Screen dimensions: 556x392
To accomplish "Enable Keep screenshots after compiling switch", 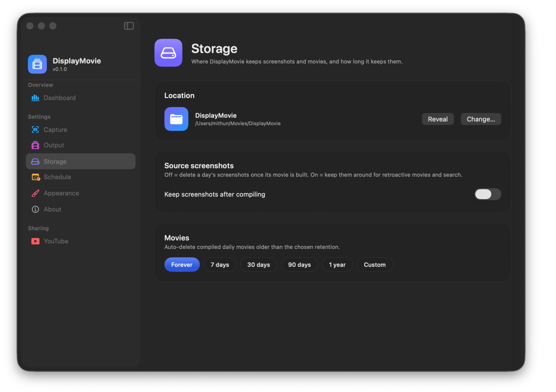I will pos(488,194).
